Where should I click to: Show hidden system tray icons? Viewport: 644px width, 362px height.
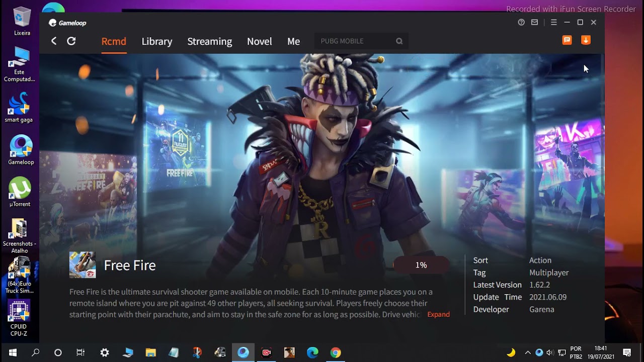click(x=527, y=352)
